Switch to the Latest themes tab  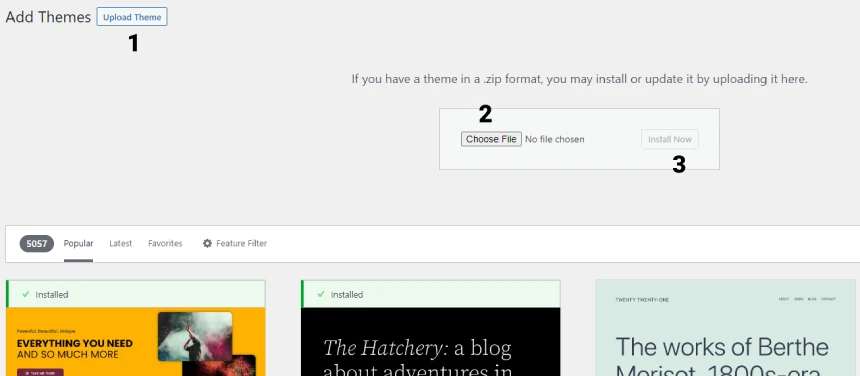coord(121,243)
